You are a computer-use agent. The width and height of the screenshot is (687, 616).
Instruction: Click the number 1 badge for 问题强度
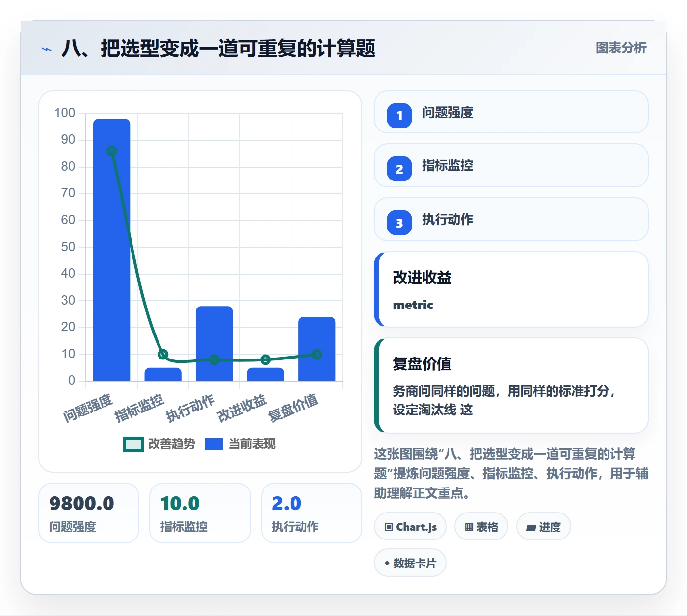(x=399, y=116)
